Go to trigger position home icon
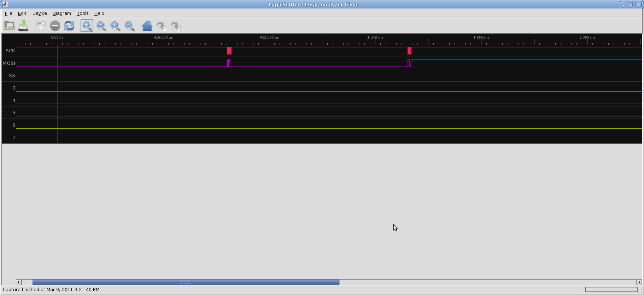This screenshot has width=644, height=295. (x=147, y=25)
